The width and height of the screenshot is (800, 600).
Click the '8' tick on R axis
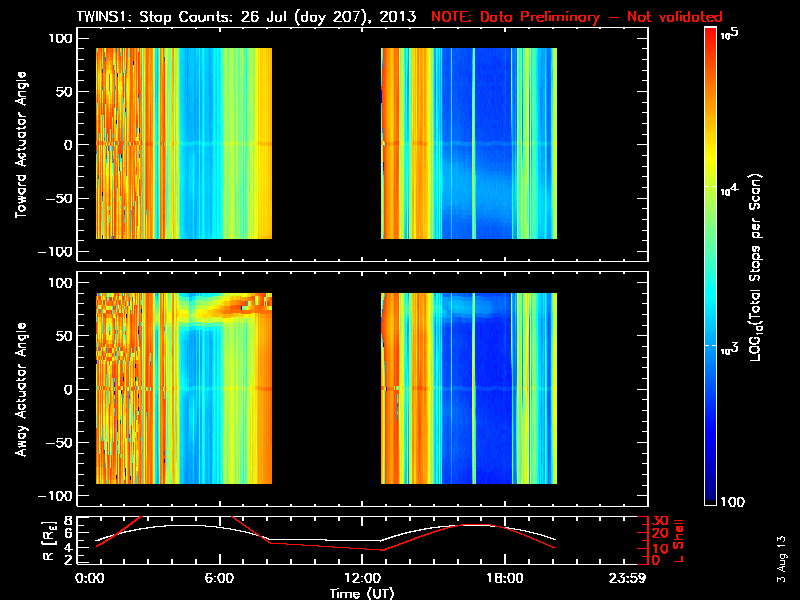coord(67,521)
